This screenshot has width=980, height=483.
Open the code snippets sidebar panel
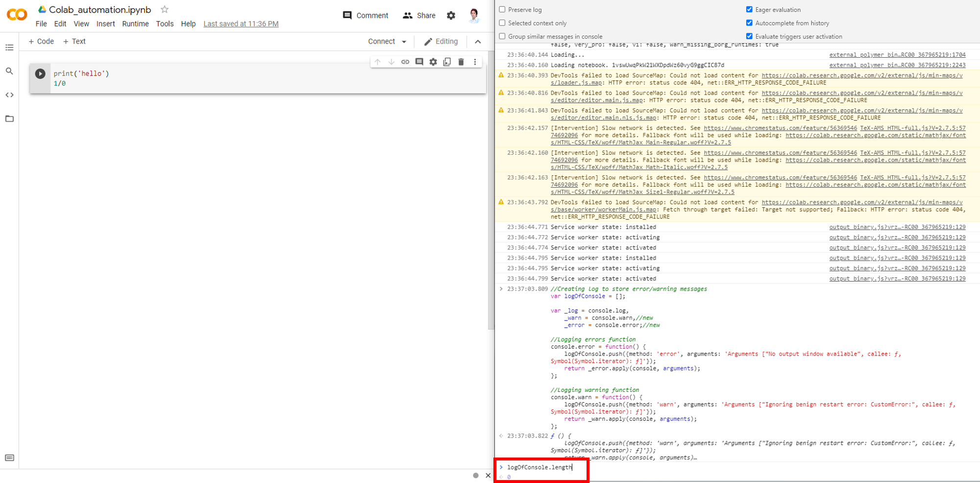pos(9,95)
